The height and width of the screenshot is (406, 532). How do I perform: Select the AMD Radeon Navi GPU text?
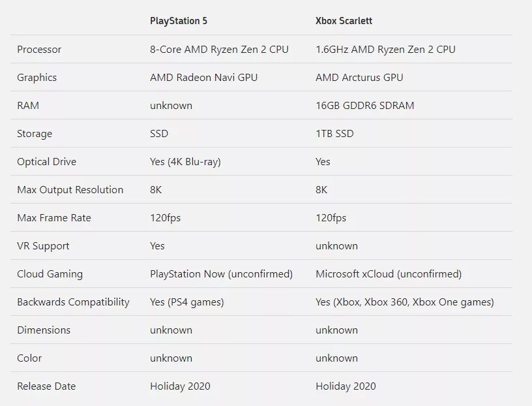click(x=203, y=78)
